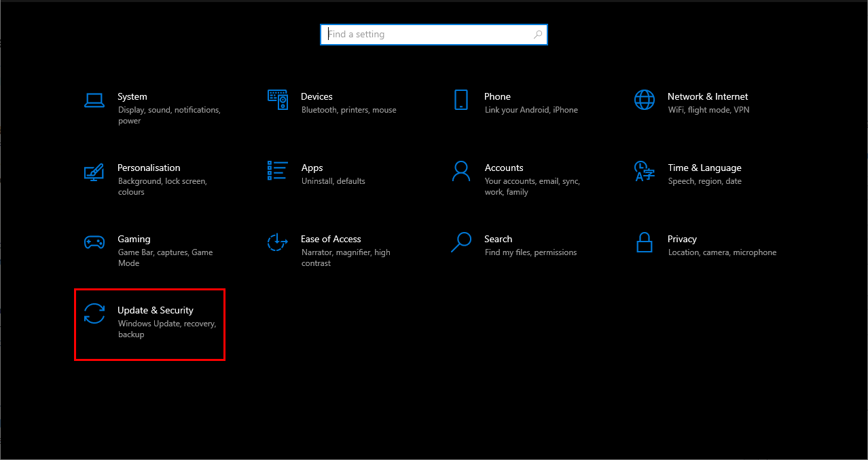Screen dimensions: 868x460
Task: Open the Search settings title
Action: point(499,239)
